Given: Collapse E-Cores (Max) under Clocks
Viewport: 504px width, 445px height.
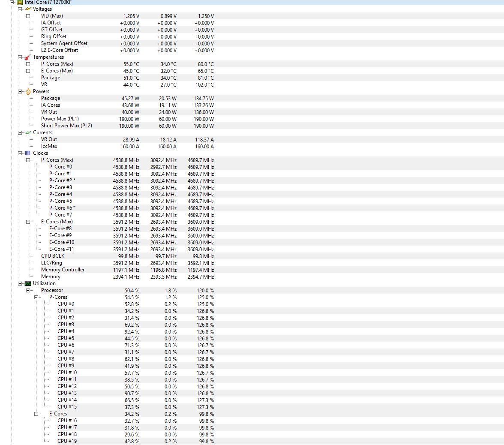Looking at the screenshot, I should pyautogui.click(x=28, y=222).
